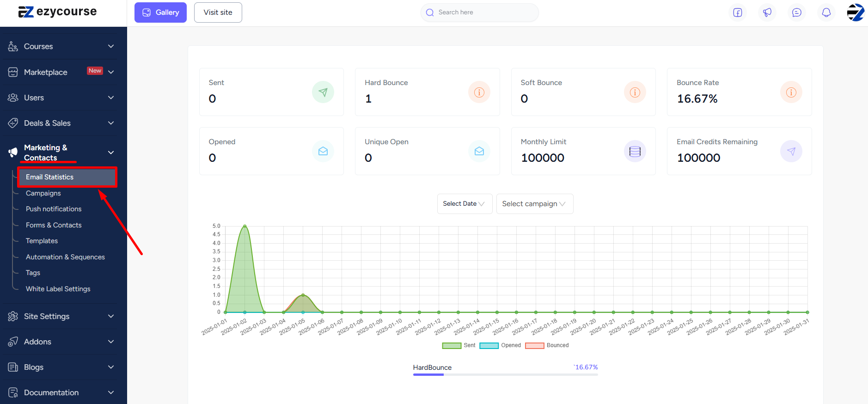Screen dimensions: 868x404
Task: Open the Campaigns submenu item
Action: [x=43, y=193]
